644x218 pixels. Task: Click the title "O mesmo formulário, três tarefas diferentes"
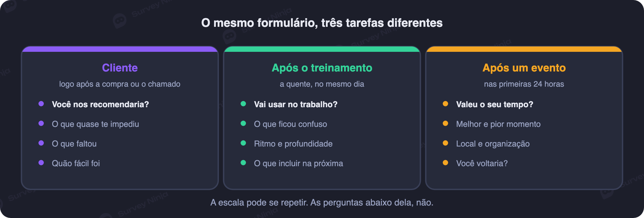(x=322, y=23)
